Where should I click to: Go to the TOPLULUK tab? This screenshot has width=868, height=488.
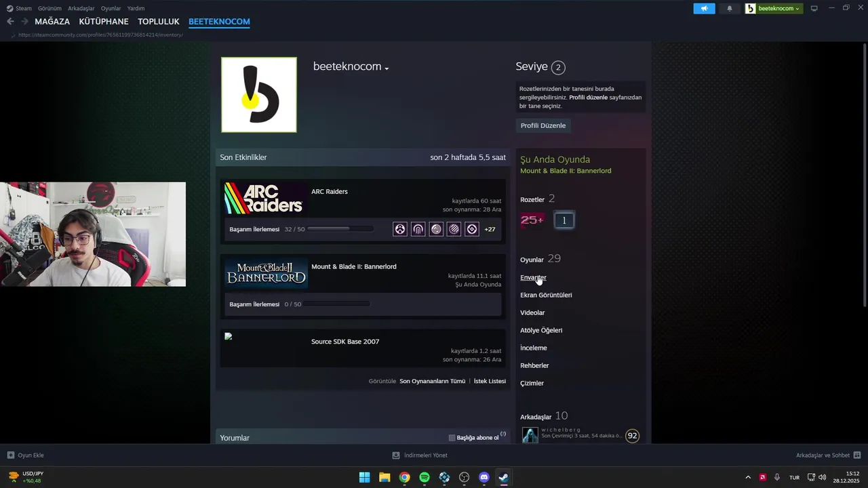tap(159, 22)
